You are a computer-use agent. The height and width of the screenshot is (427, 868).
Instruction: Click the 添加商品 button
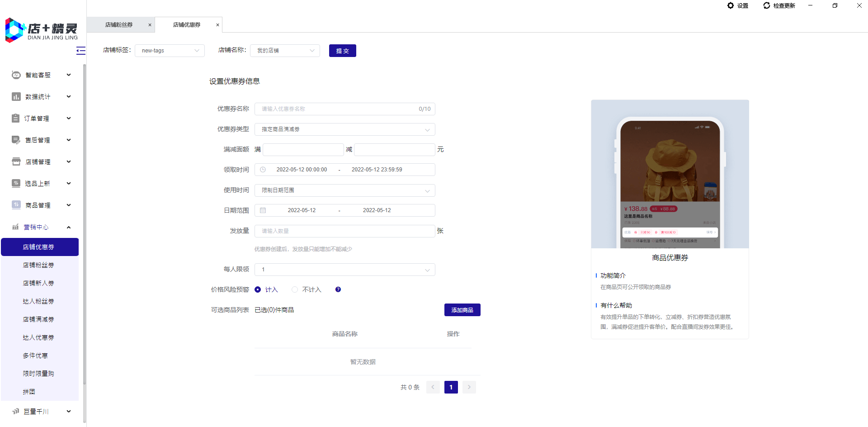point(462,310)
